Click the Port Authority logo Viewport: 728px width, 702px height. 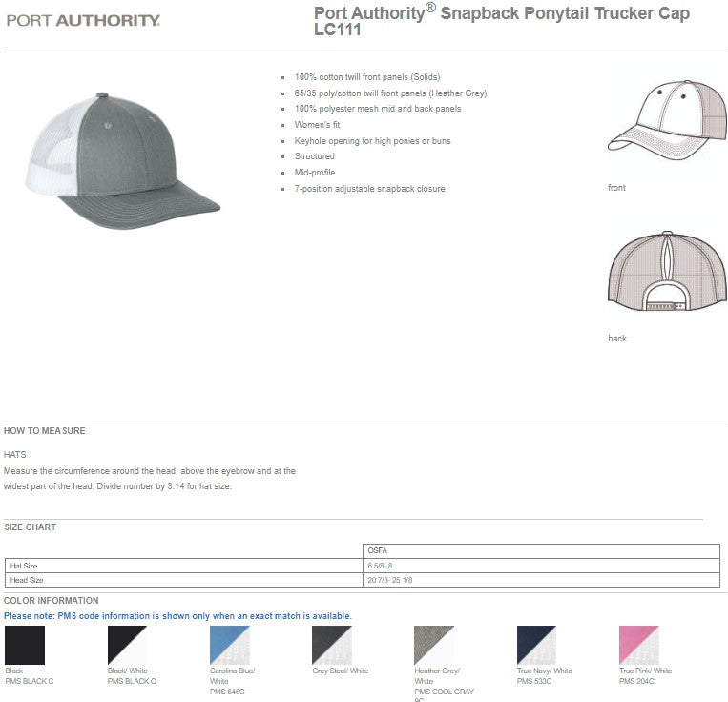[x=83, y=20]
